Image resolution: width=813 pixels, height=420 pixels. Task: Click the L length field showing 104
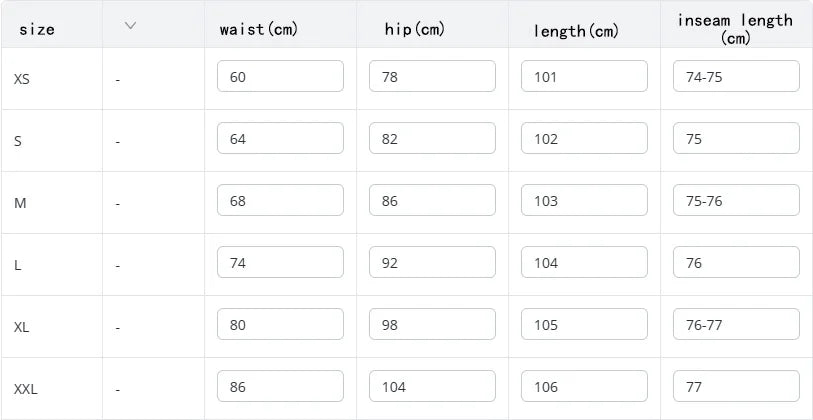pos(584,263)
